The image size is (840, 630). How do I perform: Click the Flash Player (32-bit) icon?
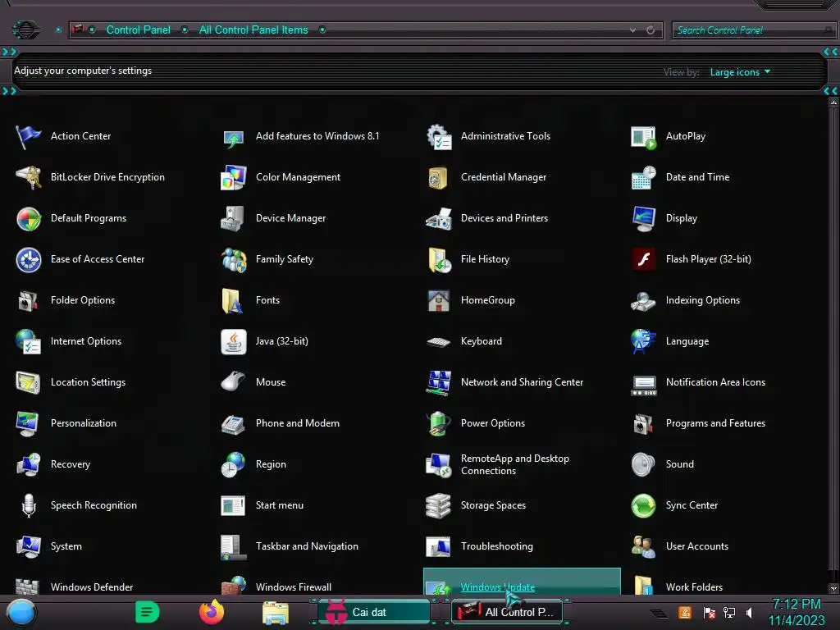(643, 260)
